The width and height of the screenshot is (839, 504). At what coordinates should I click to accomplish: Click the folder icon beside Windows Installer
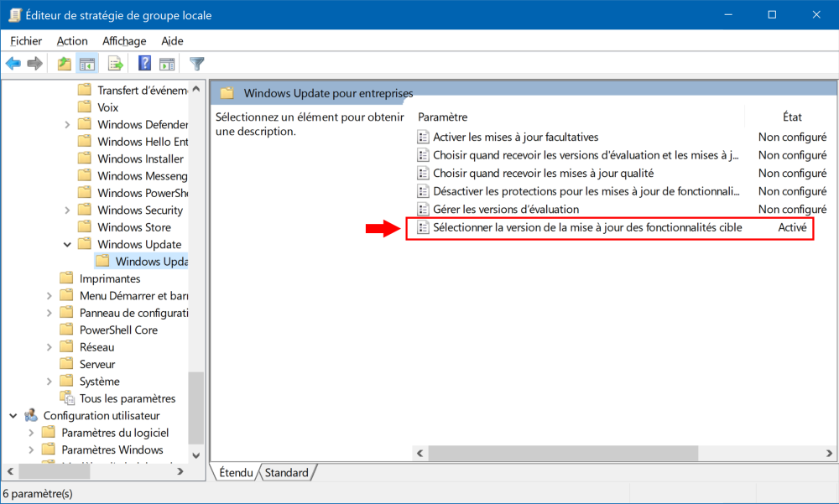(85, 158)
